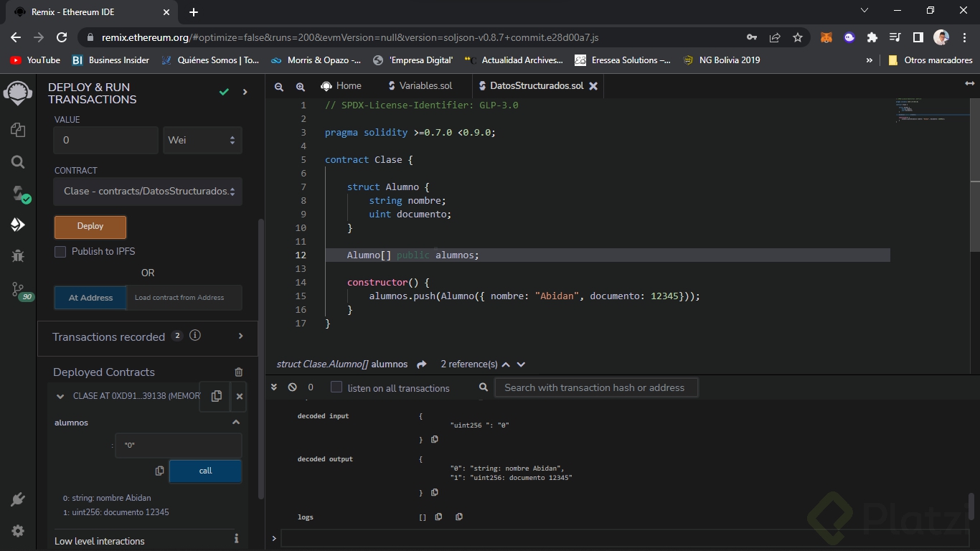Screen dimensions: 980x551
Task: Clear the terminal console icon
Action: (292, 387)
